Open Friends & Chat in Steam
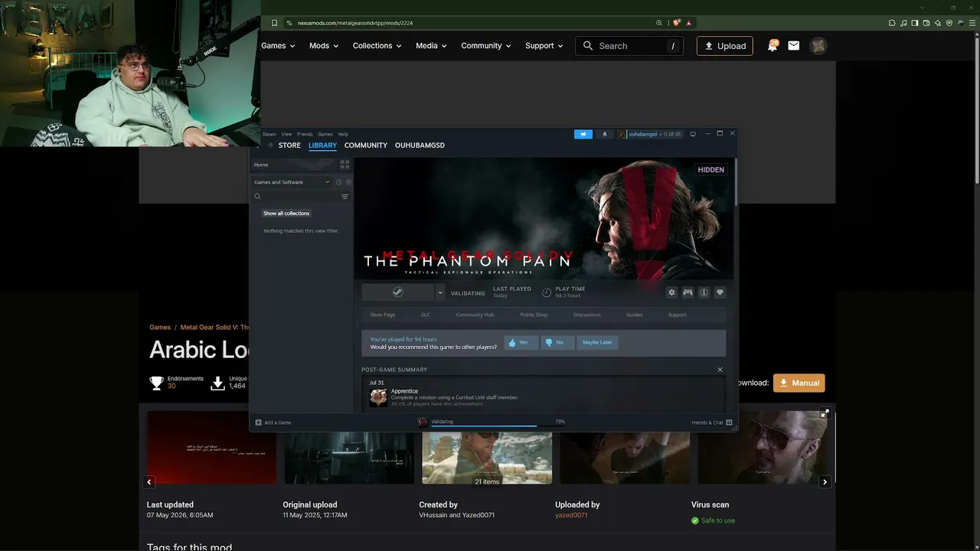 pyautogui.click(x=712, y=422)
